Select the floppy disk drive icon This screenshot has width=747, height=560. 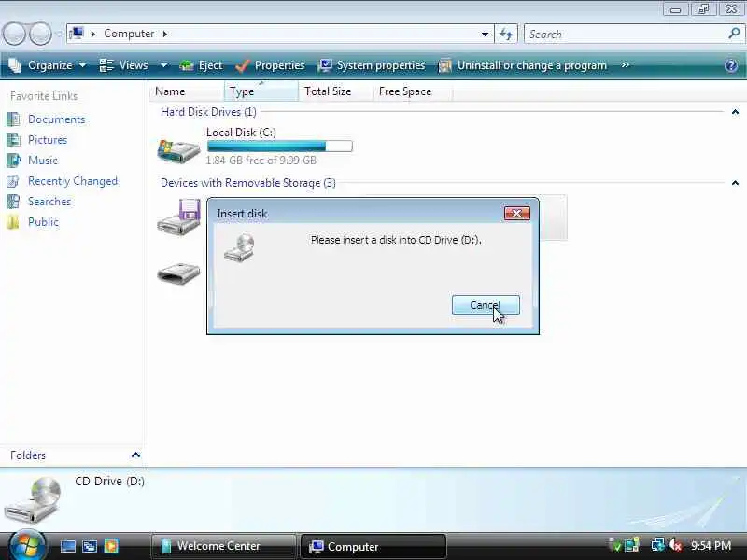[178, 217]
